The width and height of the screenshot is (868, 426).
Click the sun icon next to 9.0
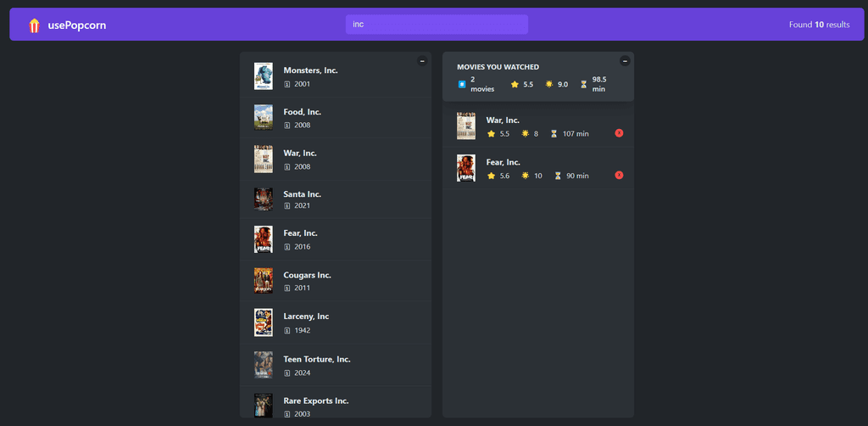[x=549, y=84]
